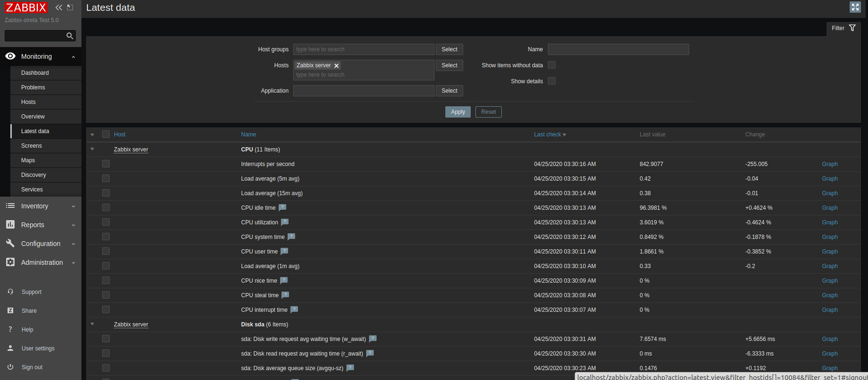Enable Show items without data checkbox
The height and width of the screenshot is (380, 868).
pyautogui.click(x=552, y=65)
